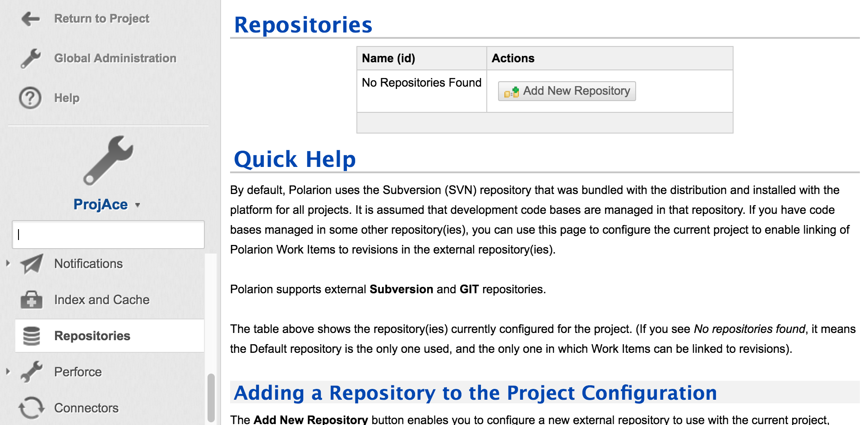Focus the sidebar search input field
This screenshot has width=868, height=425.
tap(108, 235)
